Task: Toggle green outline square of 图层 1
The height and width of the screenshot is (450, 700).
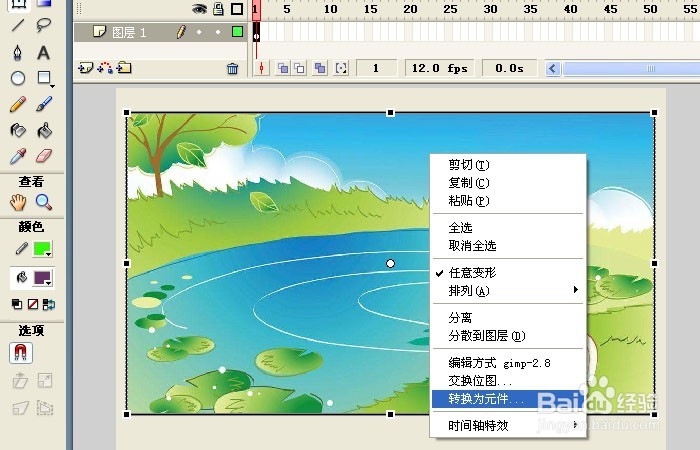Action: tap(238, 32)
